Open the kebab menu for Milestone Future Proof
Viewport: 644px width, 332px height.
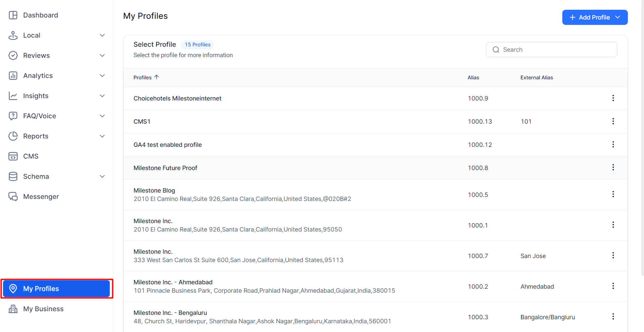tap(613, 167)
